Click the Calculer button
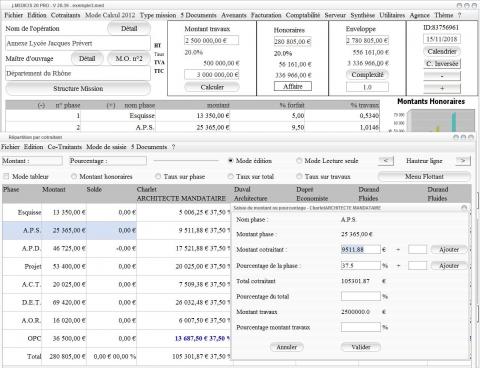This screenshot has height=368, width=480. point(212,87)
